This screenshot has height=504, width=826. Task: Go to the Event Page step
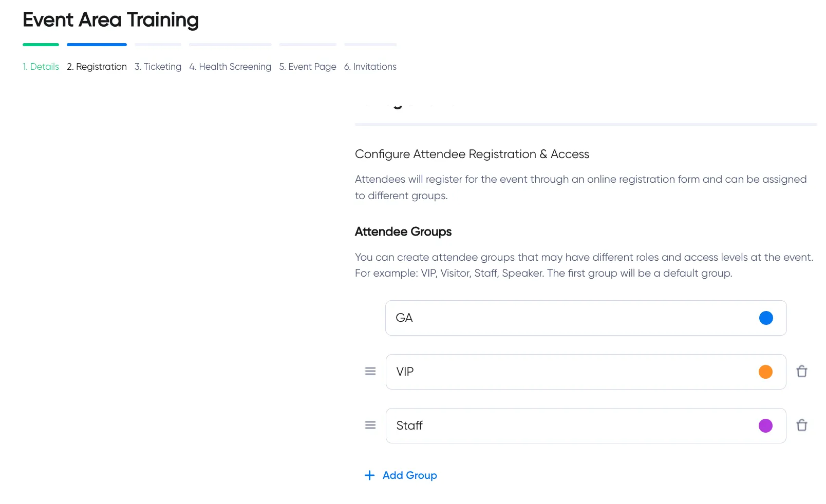pos(307,66)
